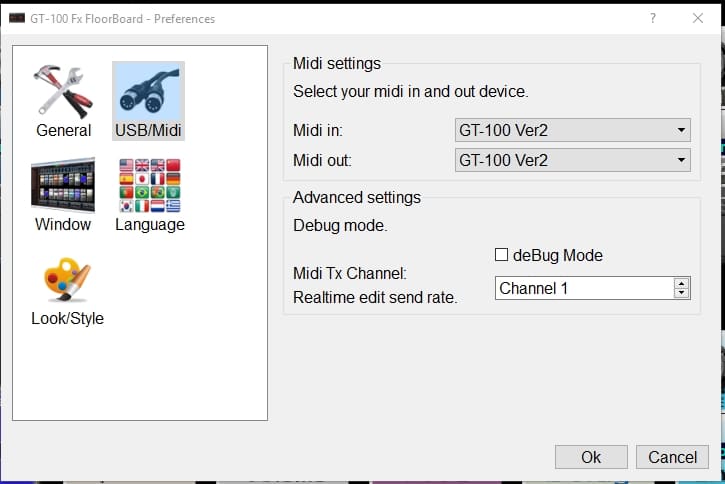Expand the Midi out device dropdown
The image size is (725, 484).
[x=572, y=160]
